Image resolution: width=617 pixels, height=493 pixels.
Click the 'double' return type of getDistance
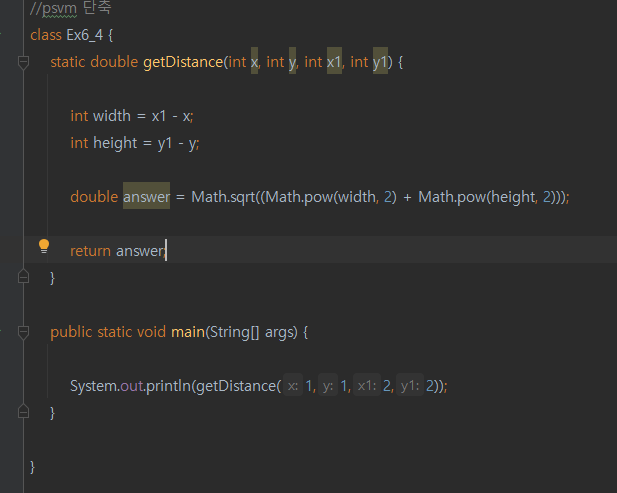(114, 62)
